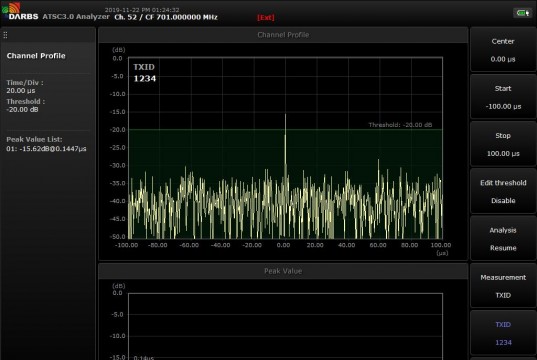Resume analysis with Analysis Resume button
The height and width of the screenshot is (360, 537).
(503, 239)
